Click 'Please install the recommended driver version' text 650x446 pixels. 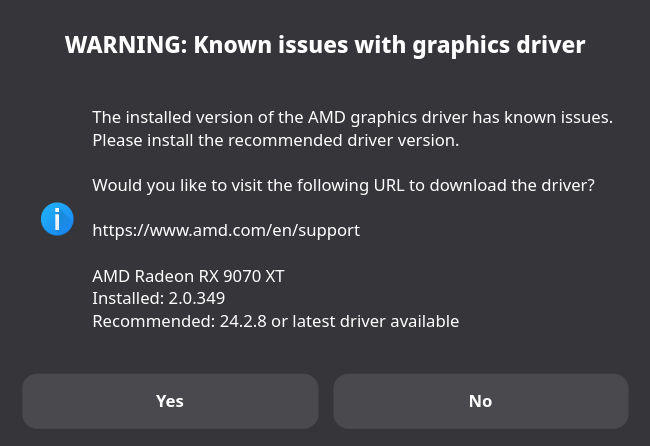276,141
